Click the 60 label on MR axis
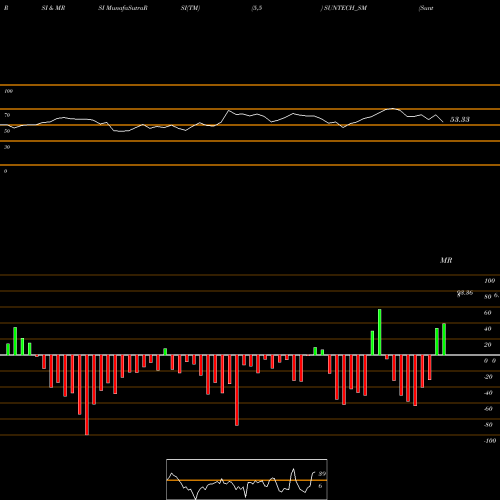 (x=487, y=313)
